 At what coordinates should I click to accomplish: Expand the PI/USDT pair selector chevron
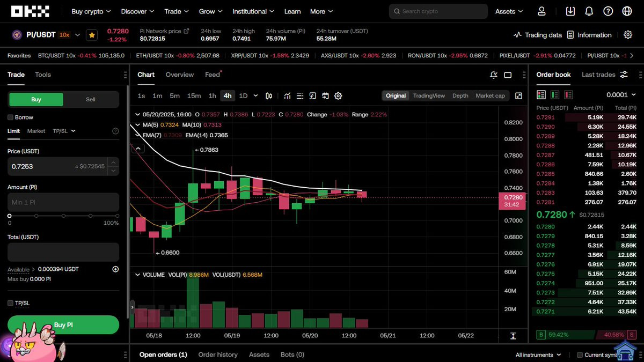coord(77,35)
